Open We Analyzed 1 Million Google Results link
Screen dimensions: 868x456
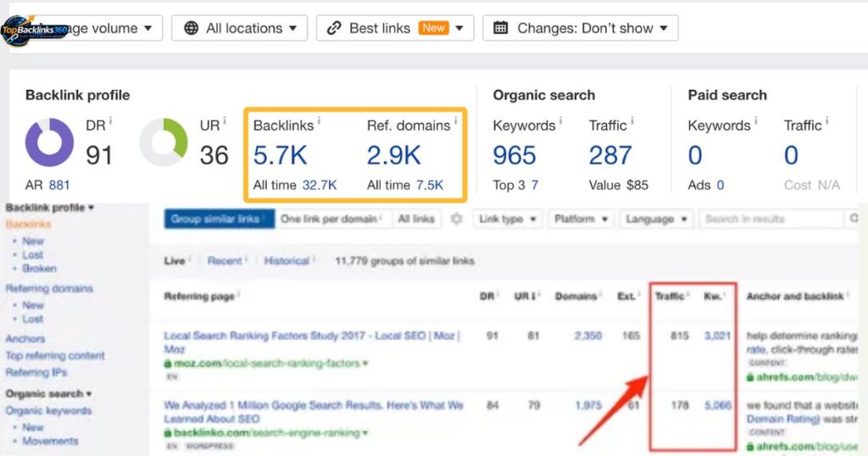314,412
